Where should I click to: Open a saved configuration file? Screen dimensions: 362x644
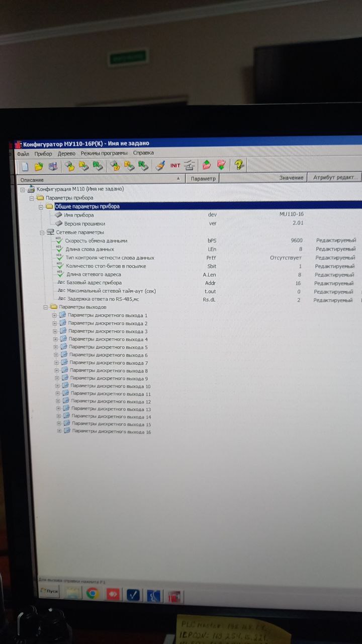[x=38, y=166]
